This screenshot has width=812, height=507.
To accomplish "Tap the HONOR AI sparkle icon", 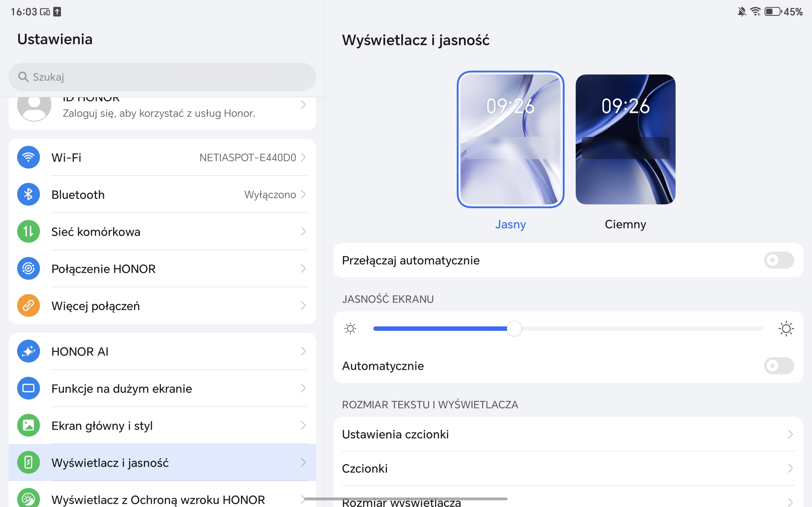I will pyautogui.click(x=29, y=351).
